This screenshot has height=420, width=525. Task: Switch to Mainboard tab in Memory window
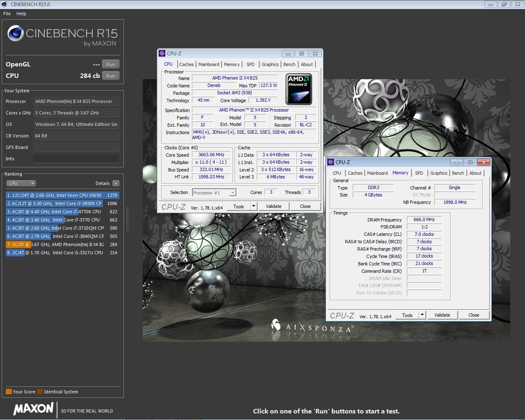tap(377, 173)
